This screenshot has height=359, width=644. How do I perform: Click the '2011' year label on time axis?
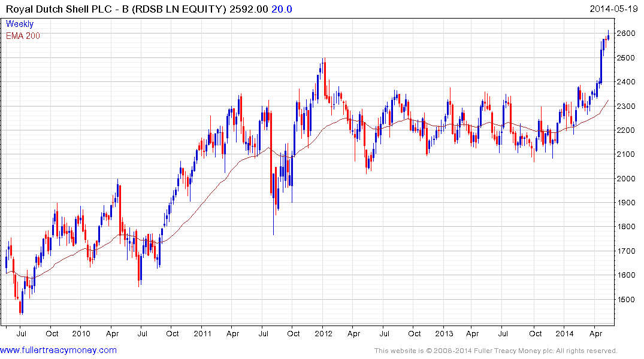(202, 333)
